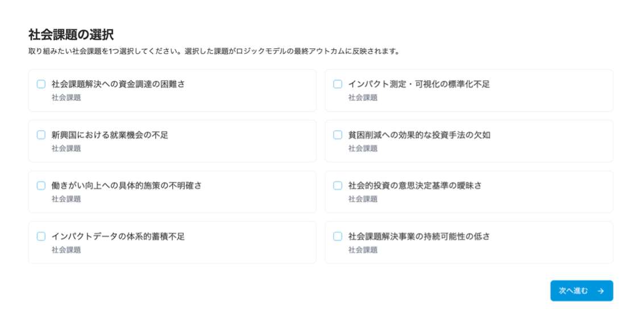The height and width of the screenshot is (331, 644).
Task: Mark the 社会的投資の意思決定基準の曖昧さ checkbox
Action: pos(338,186)
